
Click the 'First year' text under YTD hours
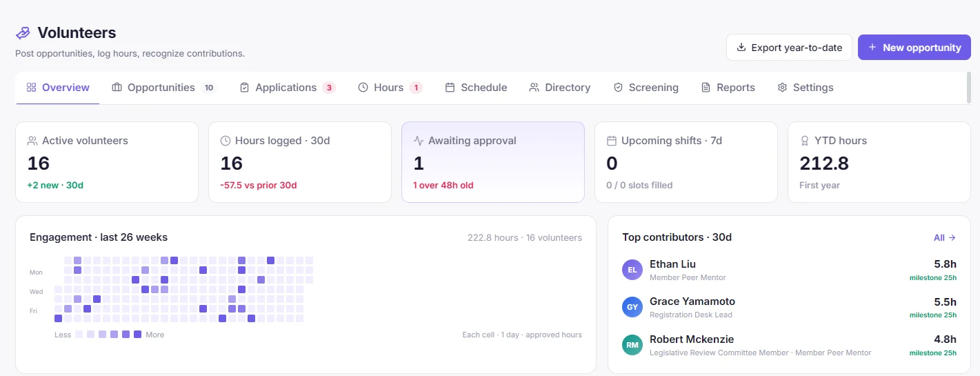(819, 185)
